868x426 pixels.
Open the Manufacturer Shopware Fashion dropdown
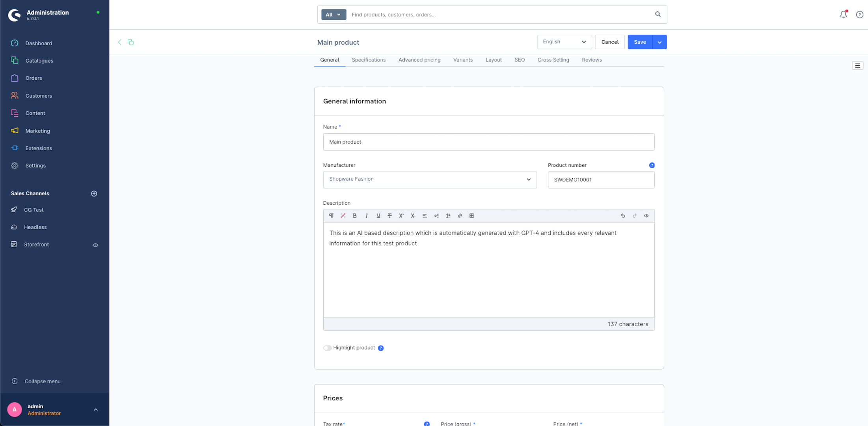430,179
